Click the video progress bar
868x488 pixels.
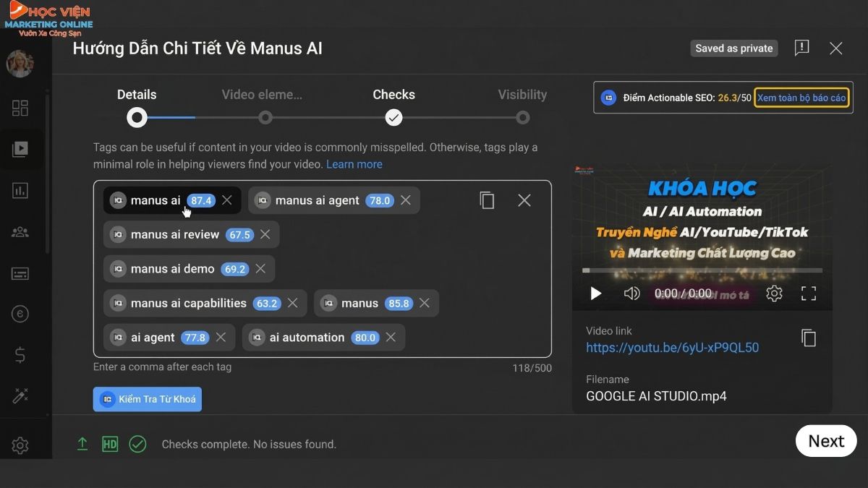tap(702, 271)
